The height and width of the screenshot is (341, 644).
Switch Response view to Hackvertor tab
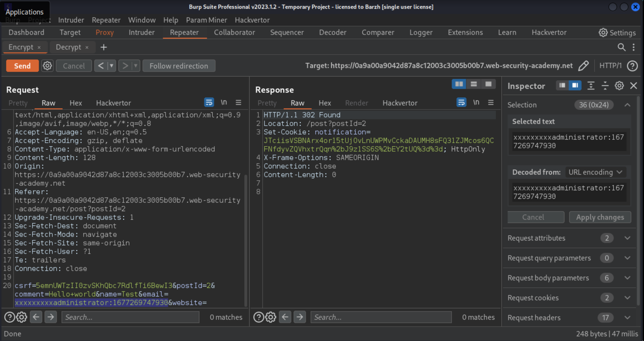(400, 103)
